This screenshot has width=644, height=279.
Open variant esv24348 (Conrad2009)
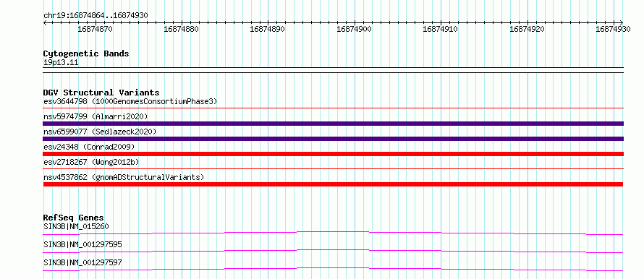89,147
